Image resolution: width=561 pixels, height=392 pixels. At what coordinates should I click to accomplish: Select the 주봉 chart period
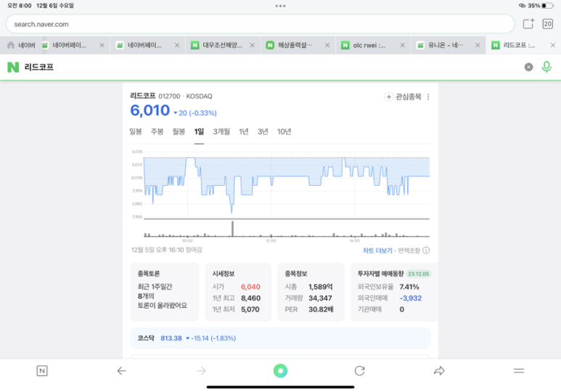point(157,131)
